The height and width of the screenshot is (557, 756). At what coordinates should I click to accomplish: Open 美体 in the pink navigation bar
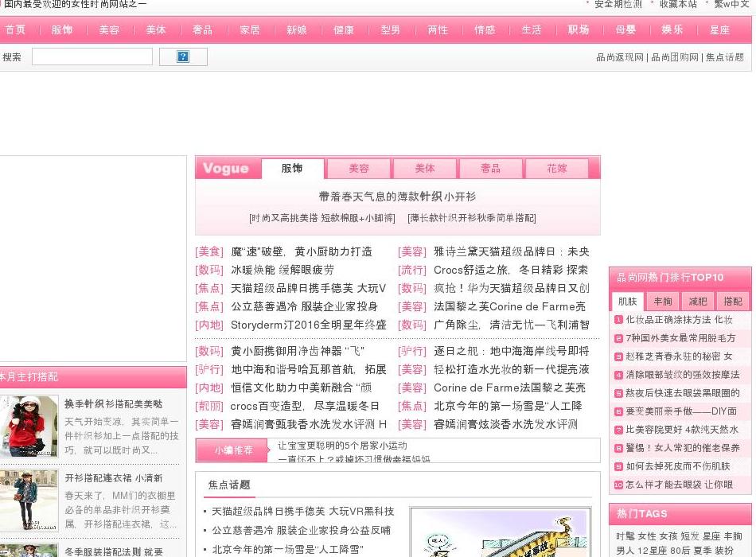point(156,30)
